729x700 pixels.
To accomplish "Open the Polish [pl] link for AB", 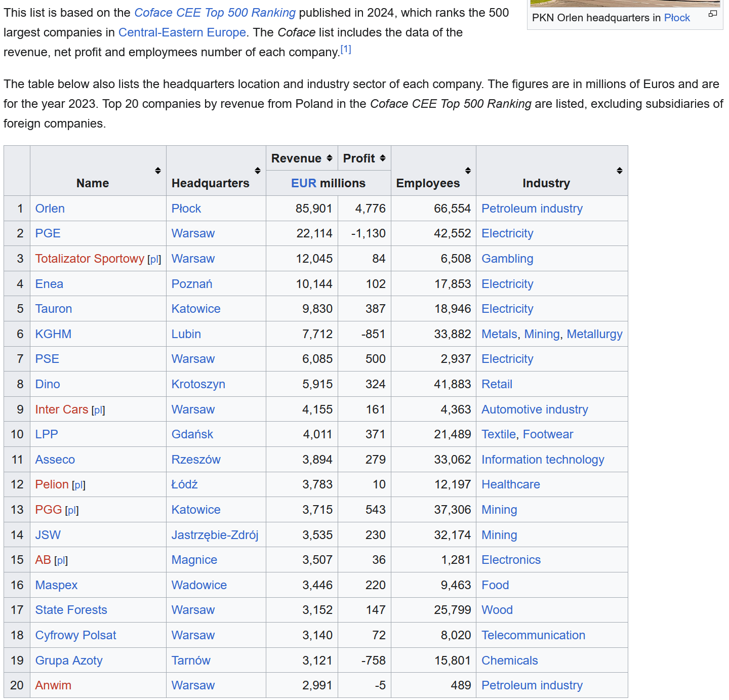I will pos(61,560).
